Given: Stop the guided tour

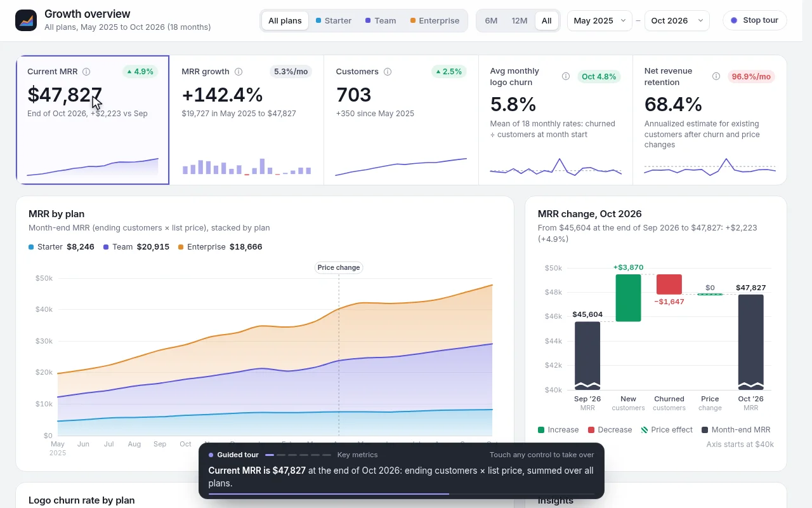Looking at the screenshot, I should pyautogui.click(x=755, y=20).
